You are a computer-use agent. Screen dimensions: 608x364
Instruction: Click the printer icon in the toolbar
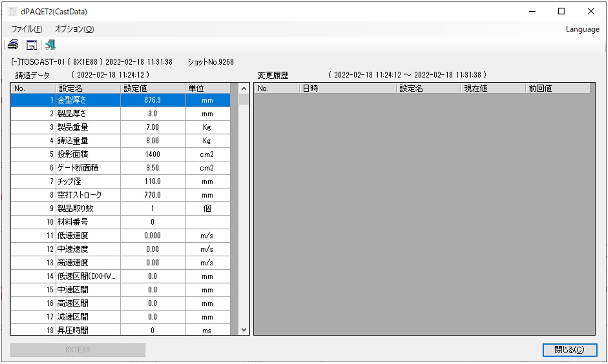(13, 45)
